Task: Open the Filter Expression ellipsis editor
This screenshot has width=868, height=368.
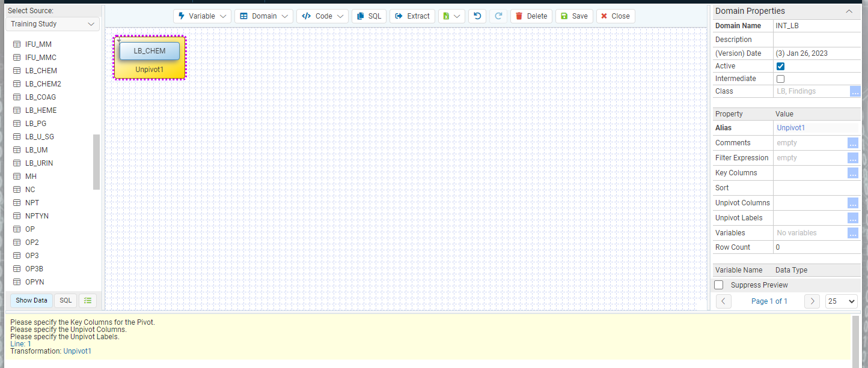Action: pyautogui.click(x=852, y=158)
